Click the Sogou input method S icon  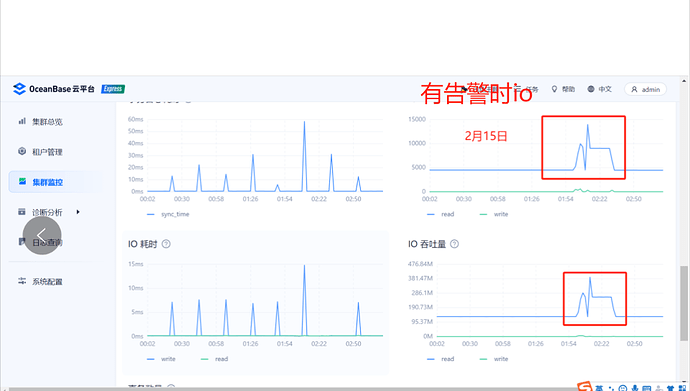coord(584,387)
